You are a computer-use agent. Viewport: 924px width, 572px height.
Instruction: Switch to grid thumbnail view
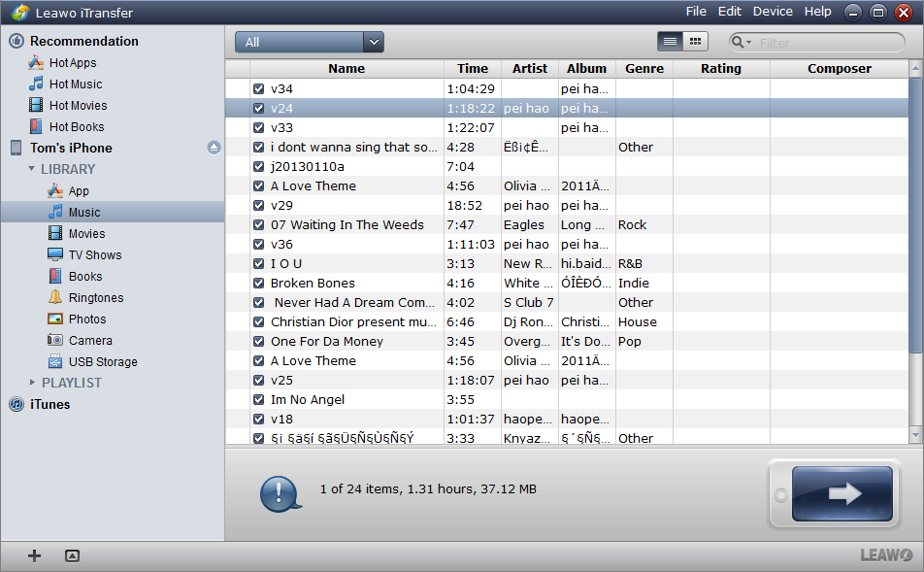[x=695, y=42]
